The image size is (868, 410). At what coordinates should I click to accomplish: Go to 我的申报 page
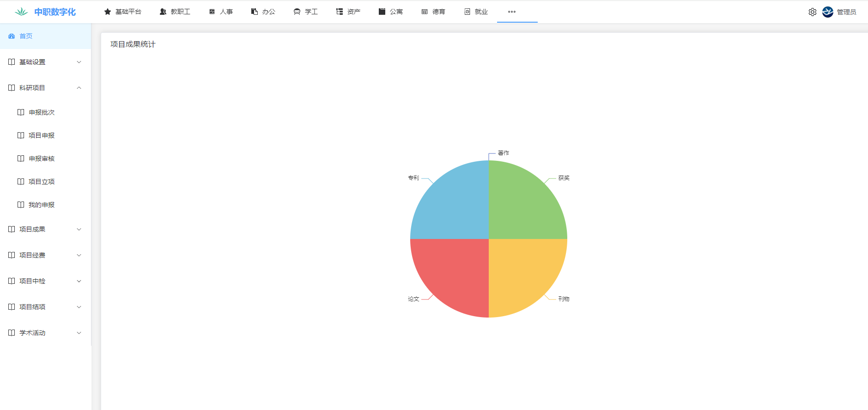pos(42,205)
